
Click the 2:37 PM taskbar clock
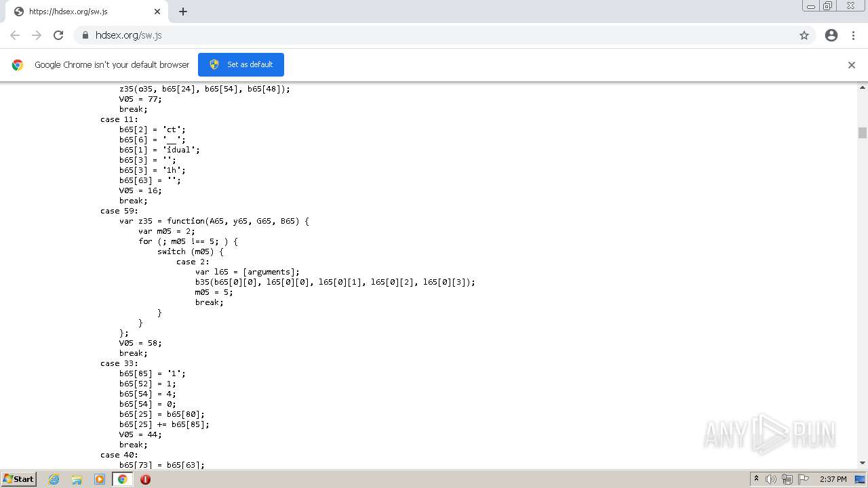pyautogui.click(x=833, y=479)
